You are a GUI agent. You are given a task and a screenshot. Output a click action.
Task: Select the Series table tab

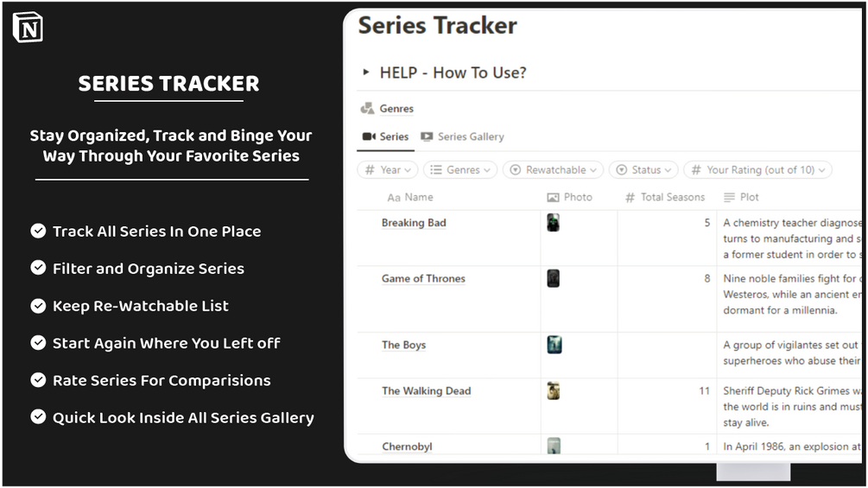coord(385,136)
